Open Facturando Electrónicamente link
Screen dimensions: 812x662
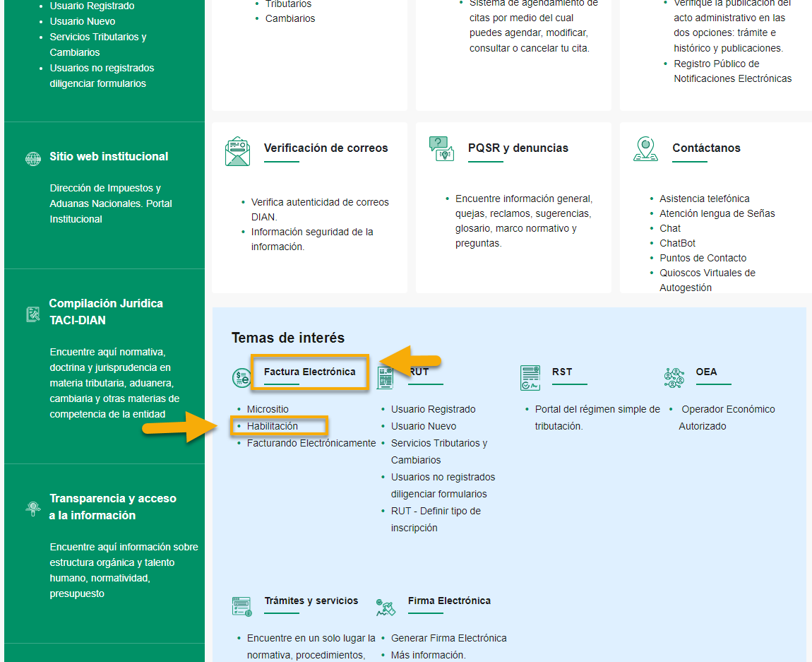point(311,444)
